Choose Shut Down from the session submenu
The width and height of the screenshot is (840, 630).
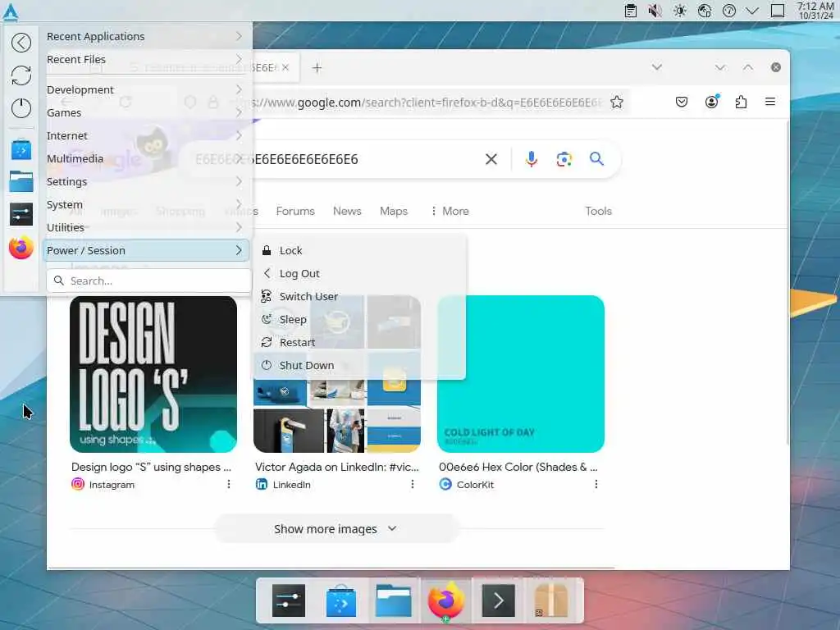(x=359, y=365)
